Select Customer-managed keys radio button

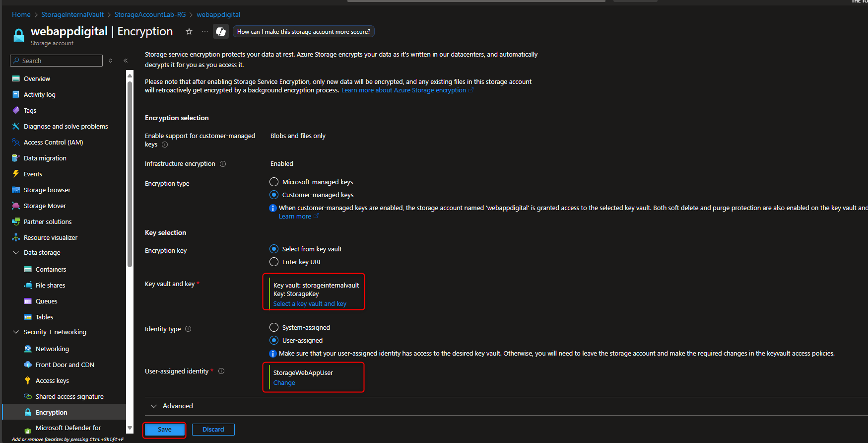pyautogui.click(x=274, y=195)
